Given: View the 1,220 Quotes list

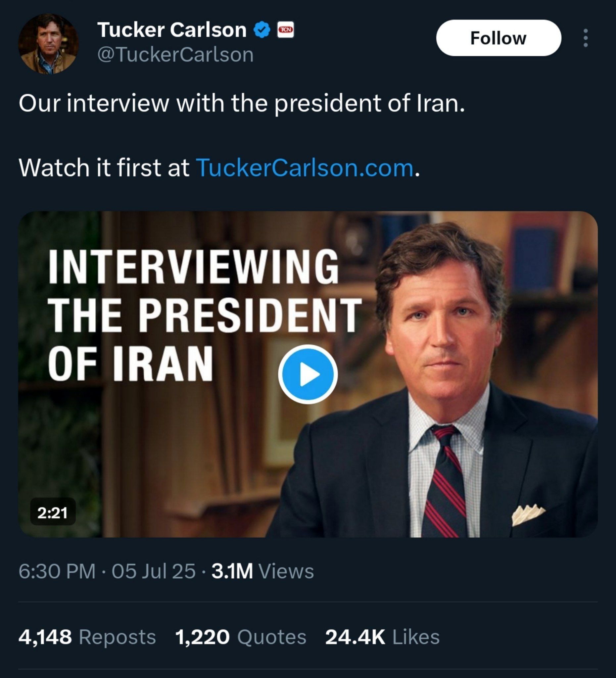Looking at the screenshot, I should point(241,637).
